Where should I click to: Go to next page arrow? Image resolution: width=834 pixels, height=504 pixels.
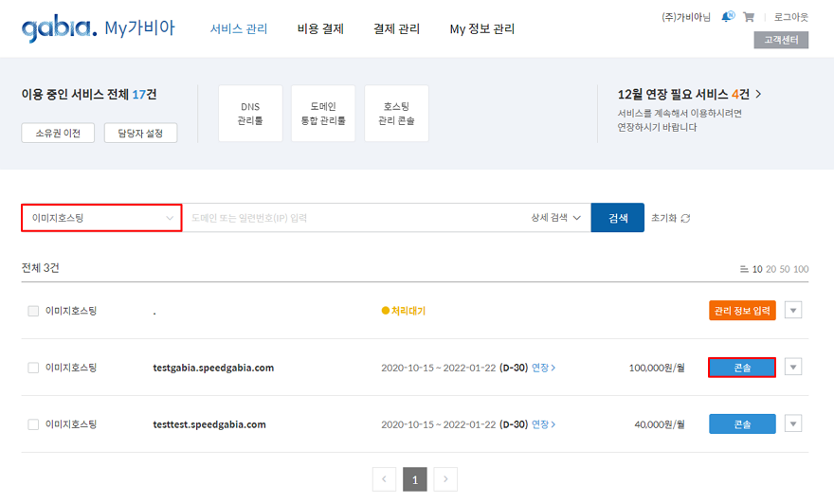coord(445,479)
